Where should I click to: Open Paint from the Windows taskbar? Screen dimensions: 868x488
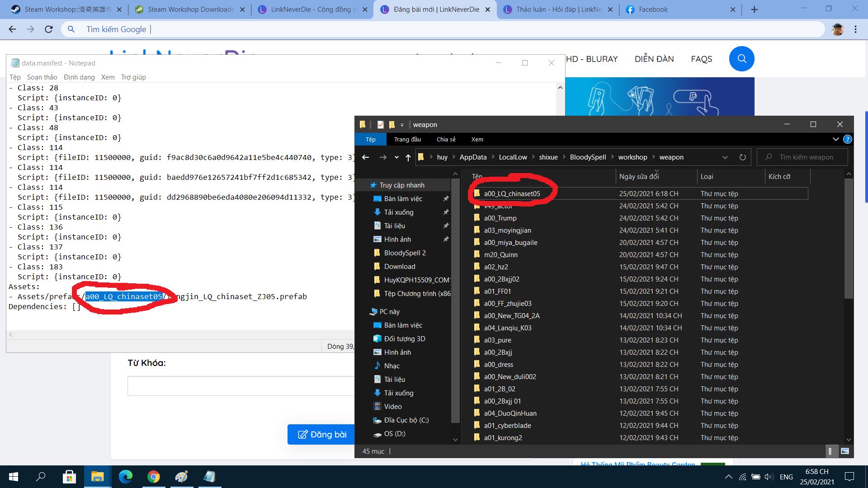tap(181, 477)
